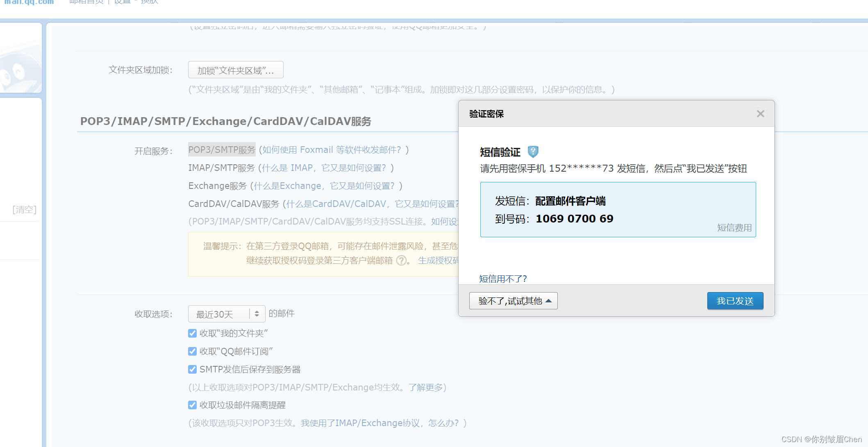The width and height of the screenshot is (868, 447).
Task: Click the [清空] link in the sidebar
Action: [x=25, y=210]
